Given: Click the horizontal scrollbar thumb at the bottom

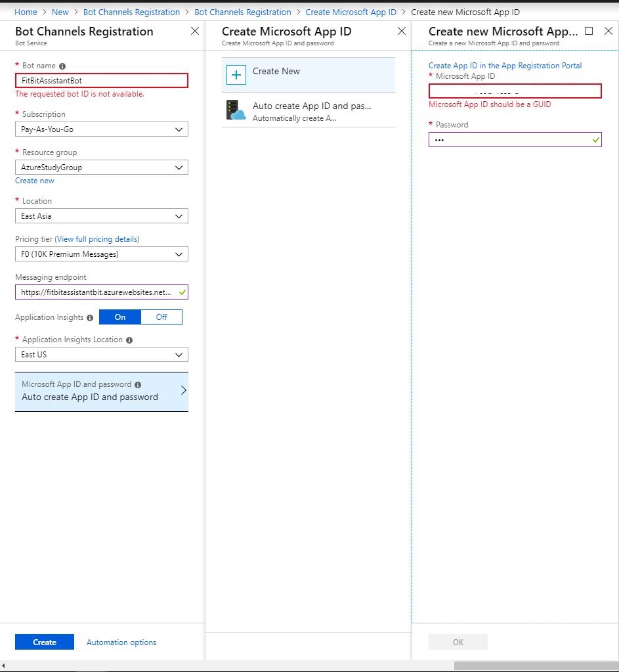Looking at the screenshot, I should [x=536, y=666].
